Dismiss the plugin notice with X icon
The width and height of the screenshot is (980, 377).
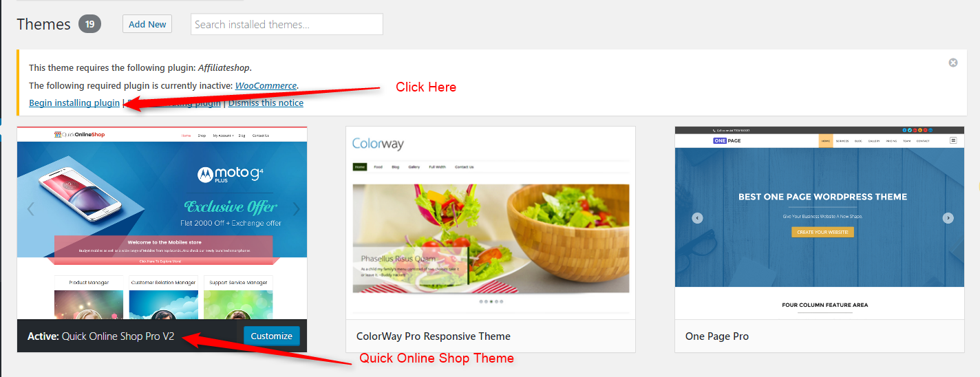(x=953, y=63)
